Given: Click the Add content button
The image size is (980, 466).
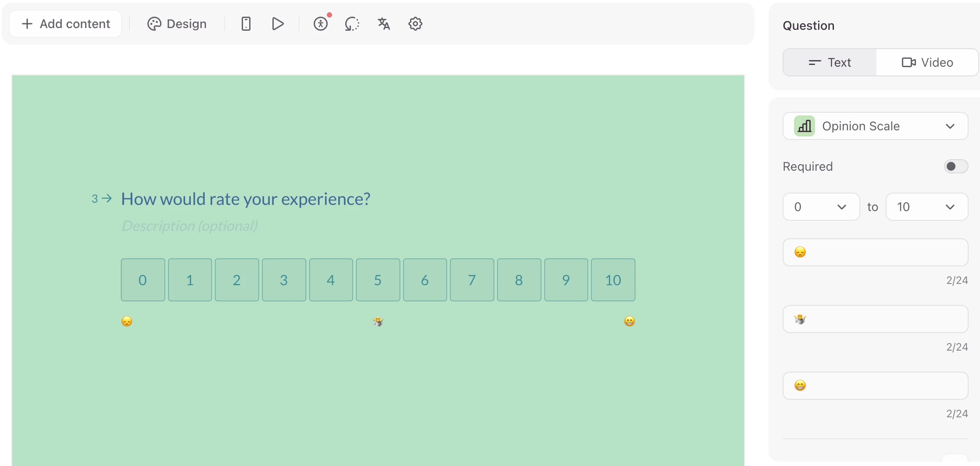Looking at the screenshot, I should (66, 24).
